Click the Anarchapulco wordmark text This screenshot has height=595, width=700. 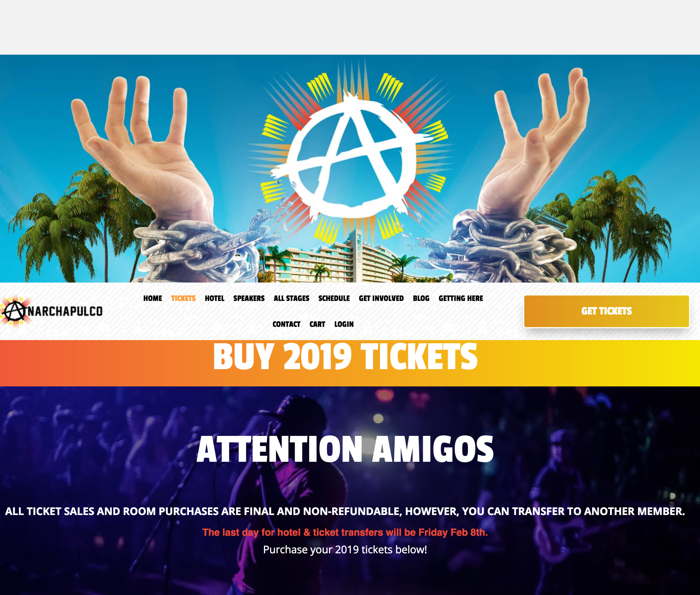coord(65,311)
